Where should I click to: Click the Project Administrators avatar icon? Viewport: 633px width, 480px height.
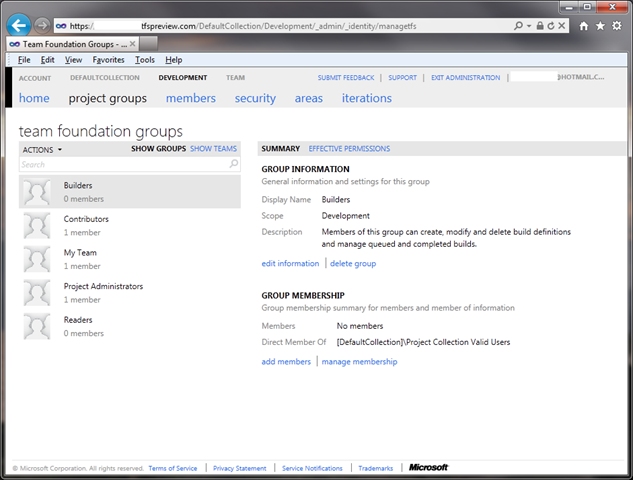pyautogui.click(x=37, y=292)
